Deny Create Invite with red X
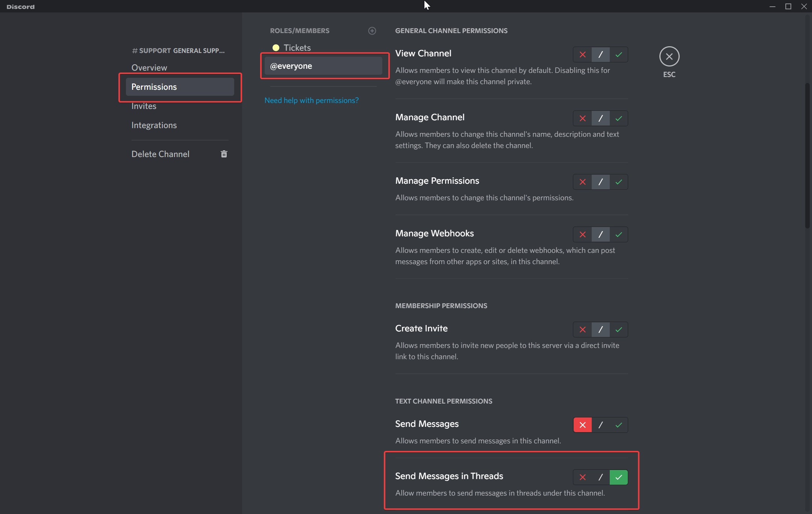The height and width of the screenshot is (514, 812). point(582,330)
